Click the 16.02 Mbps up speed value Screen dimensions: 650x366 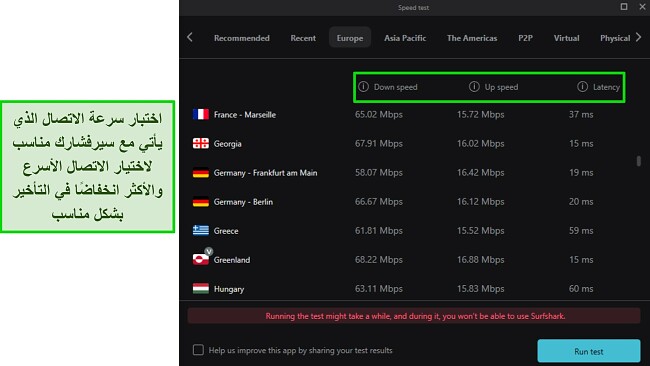480,143
